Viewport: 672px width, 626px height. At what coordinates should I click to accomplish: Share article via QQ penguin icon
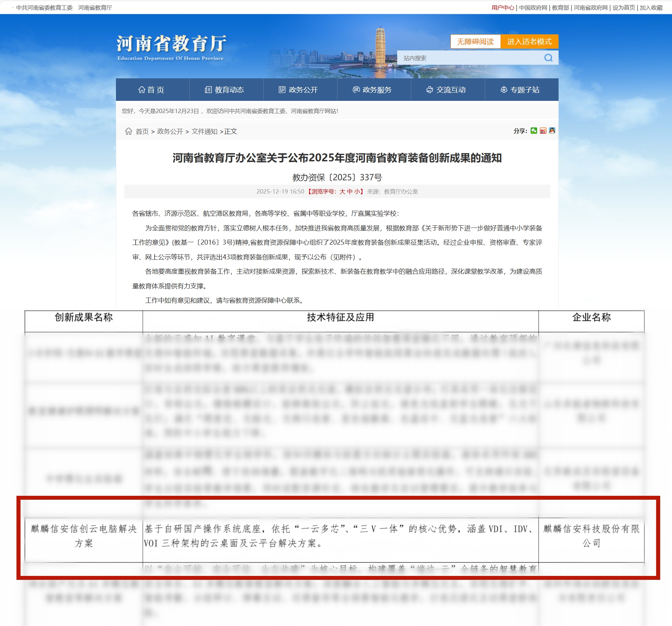point(552,131)
